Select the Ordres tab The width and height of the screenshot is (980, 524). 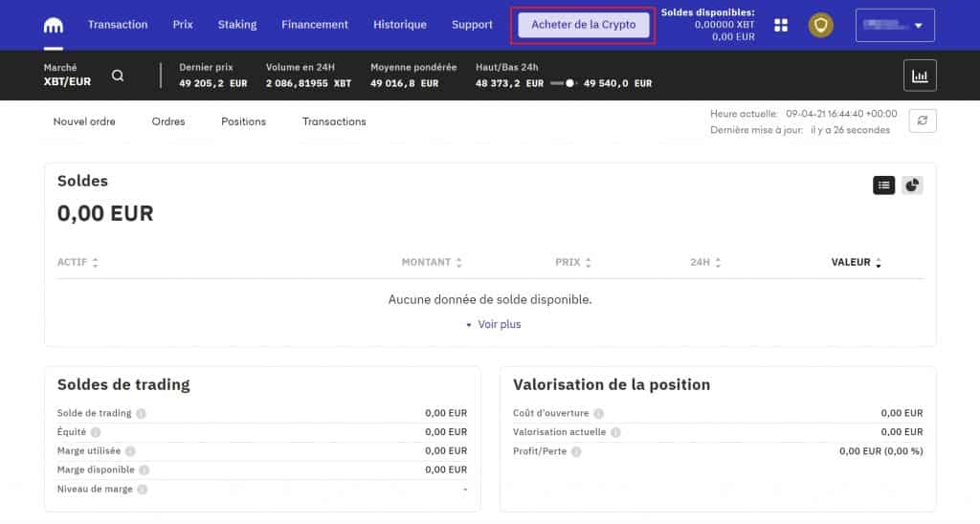point(168,121)
